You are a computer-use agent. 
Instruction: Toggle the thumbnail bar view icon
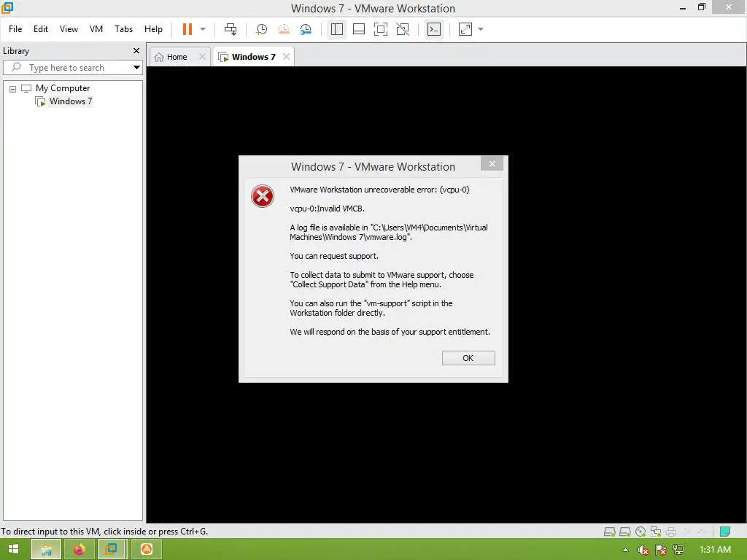pos(359,29)
